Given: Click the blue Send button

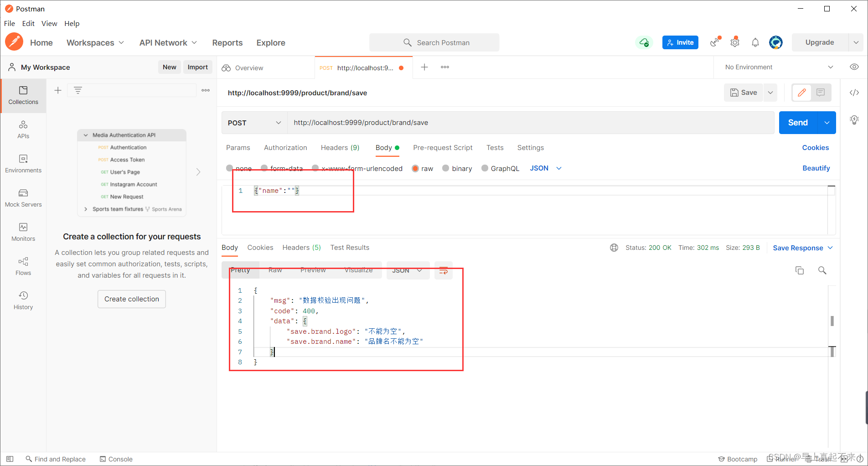Looking at the screenshot, I should click(798, 123).
